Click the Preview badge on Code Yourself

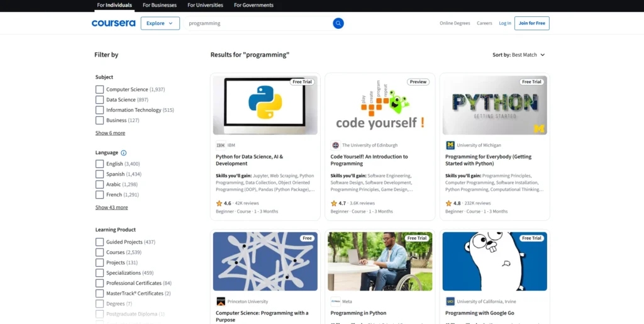click(418, 82)
